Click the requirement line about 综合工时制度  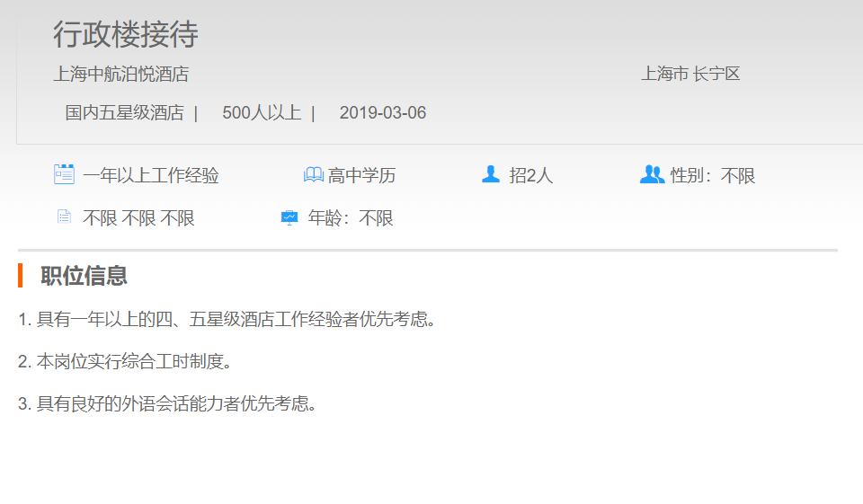[x=128, y=362]
